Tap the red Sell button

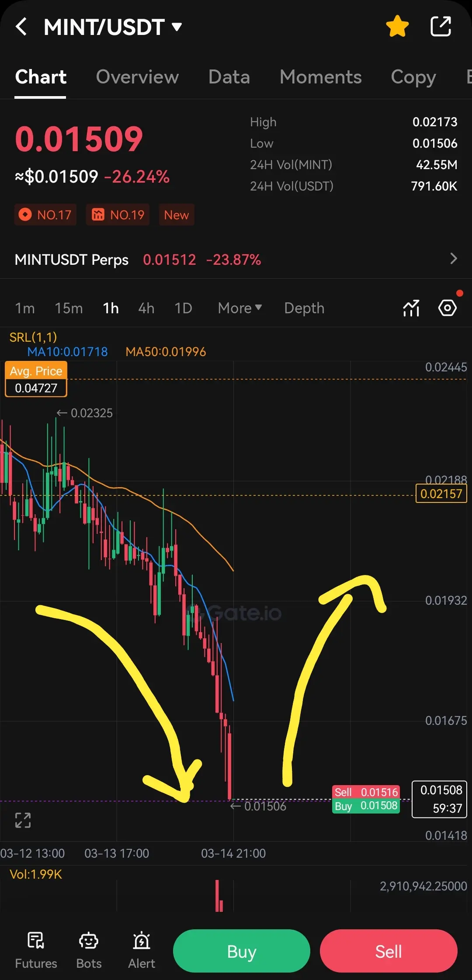389,951
